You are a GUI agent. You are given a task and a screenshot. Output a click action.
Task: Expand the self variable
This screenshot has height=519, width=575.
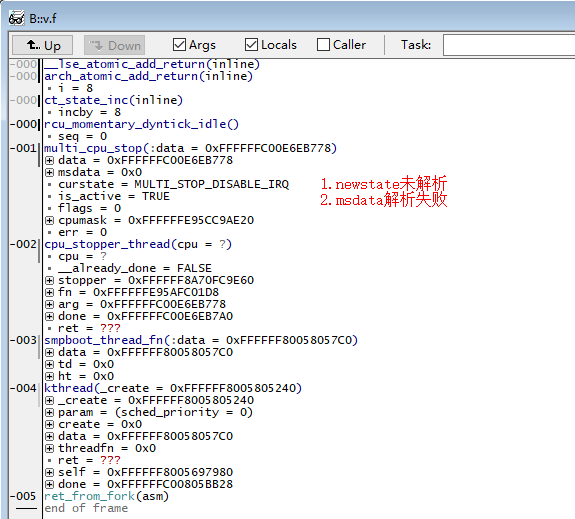[x=50, y=472]
